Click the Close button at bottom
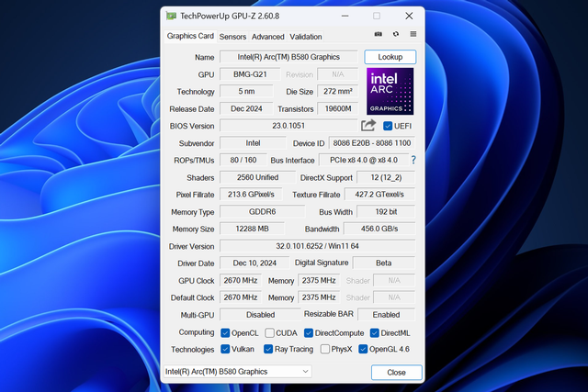 (x=396, y=372)
